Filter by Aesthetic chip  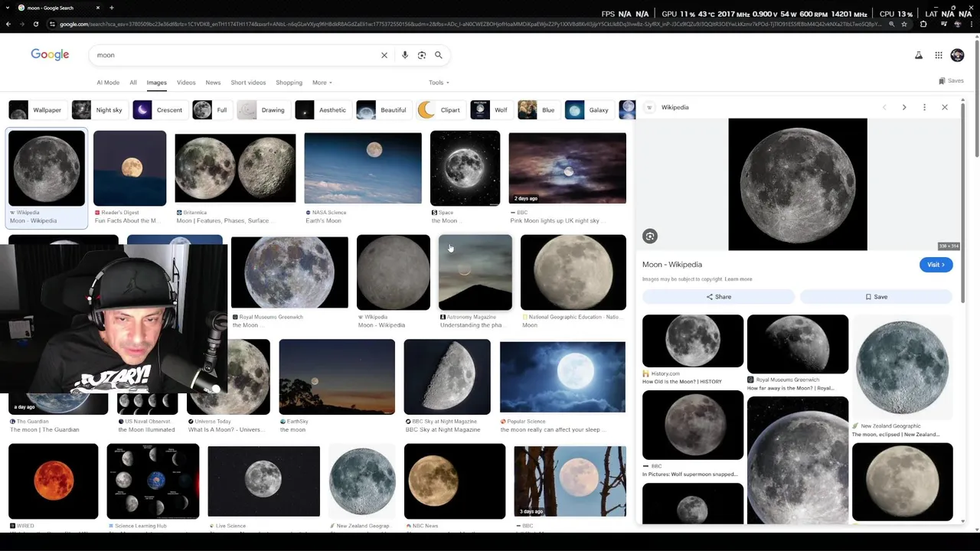tap(322, 110)
